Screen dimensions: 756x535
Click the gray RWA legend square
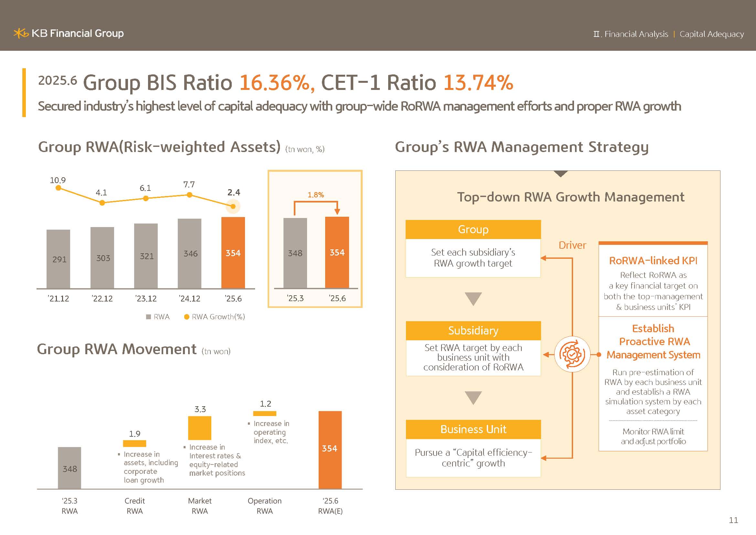pyautogui.click(x=148, y=317)
